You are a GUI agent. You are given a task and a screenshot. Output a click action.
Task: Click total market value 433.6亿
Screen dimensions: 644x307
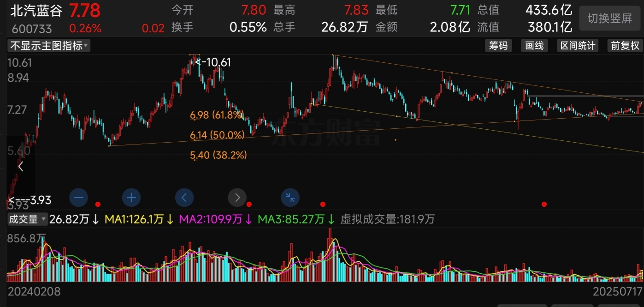549,10
